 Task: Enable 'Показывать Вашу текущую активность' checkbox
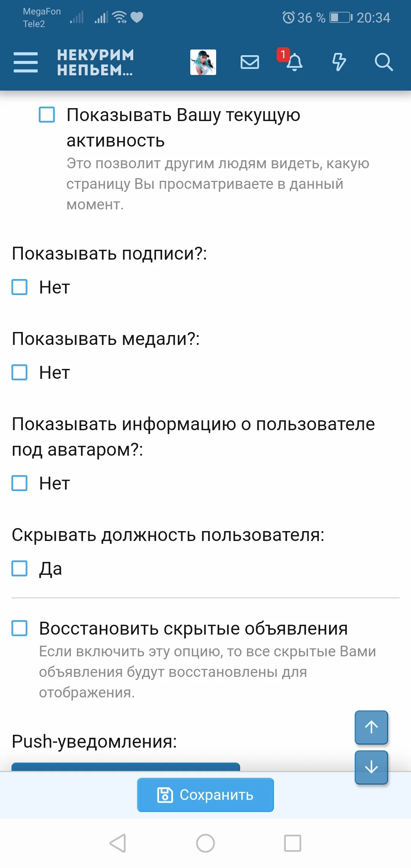(47, 115)
